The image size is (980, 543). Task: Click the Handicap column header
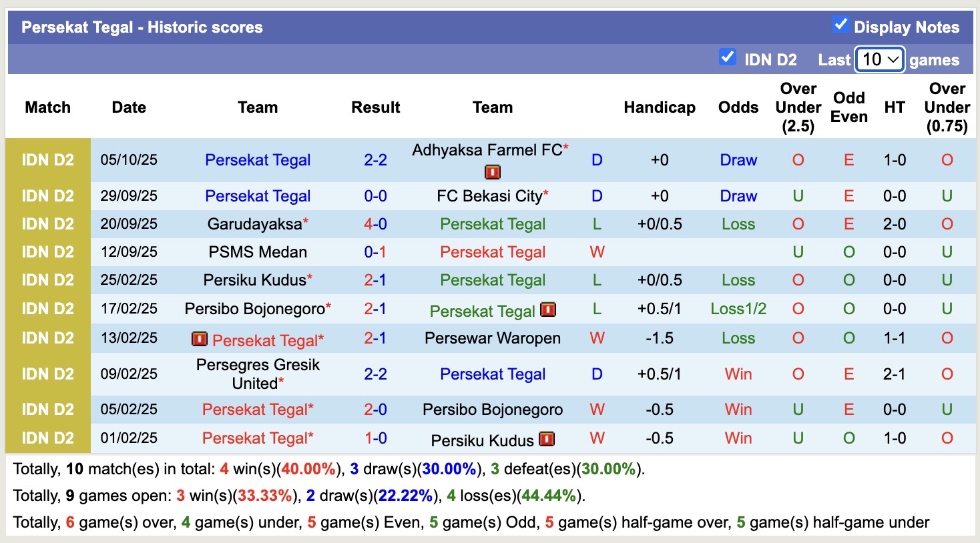click(x=660, y=107)
